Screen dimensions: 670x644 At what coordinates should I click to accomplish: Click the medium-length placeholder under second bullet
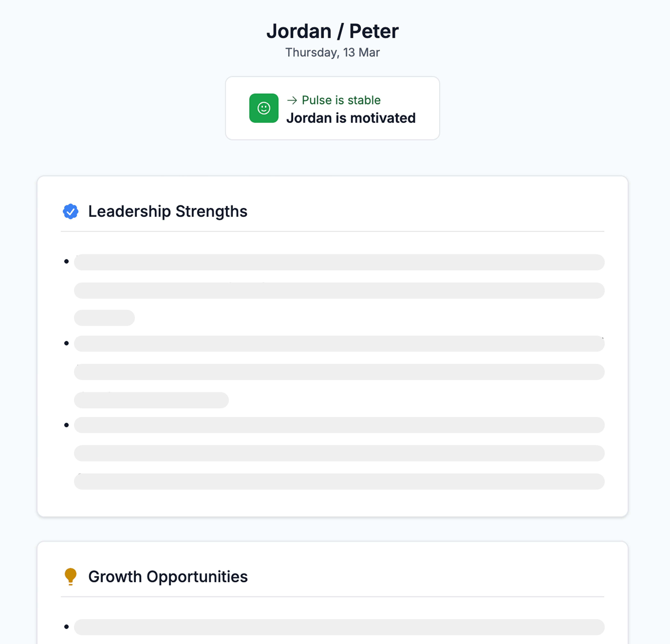(x=151, y=400)
